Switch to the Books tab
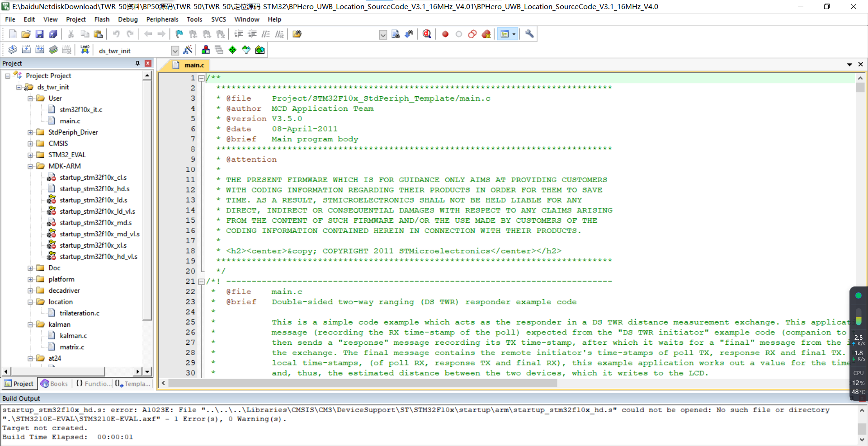This screenshot has width=868, height=446. pos(54,384)
